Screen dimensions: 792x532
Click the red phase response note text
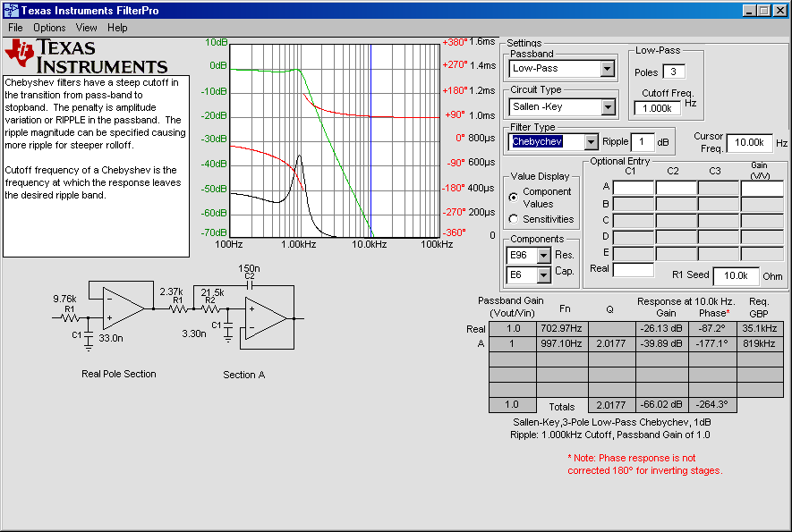[645, 464]
